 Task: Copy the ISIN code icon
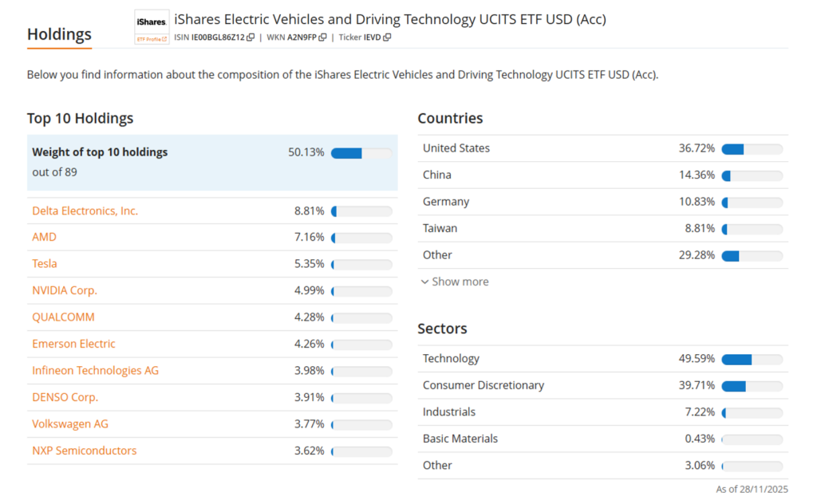[x=251, y=37]
